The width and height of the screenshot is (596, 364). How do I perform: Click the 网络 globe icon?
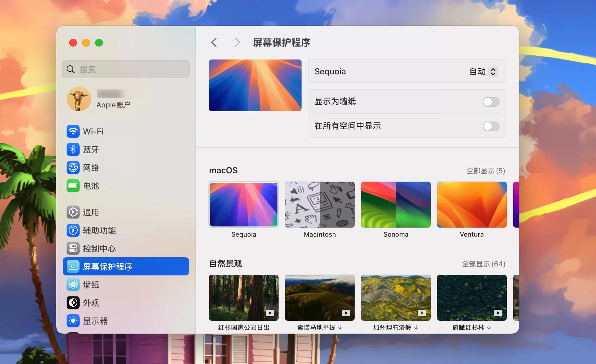click(x=73, y=168)
